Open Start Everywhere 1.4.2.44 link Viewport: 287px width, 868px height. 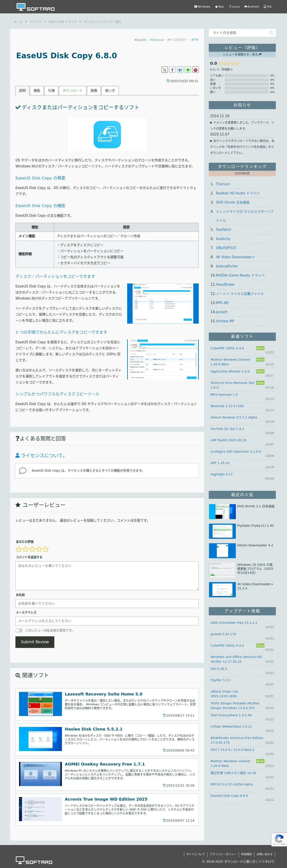(231, 715)
